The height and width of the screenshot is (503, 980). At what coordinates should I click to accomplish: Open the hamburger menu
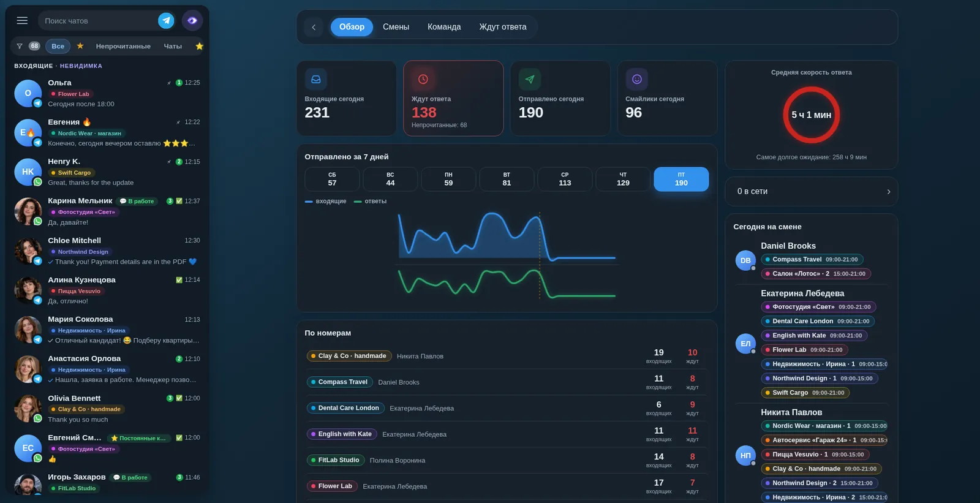click(22, 20)
